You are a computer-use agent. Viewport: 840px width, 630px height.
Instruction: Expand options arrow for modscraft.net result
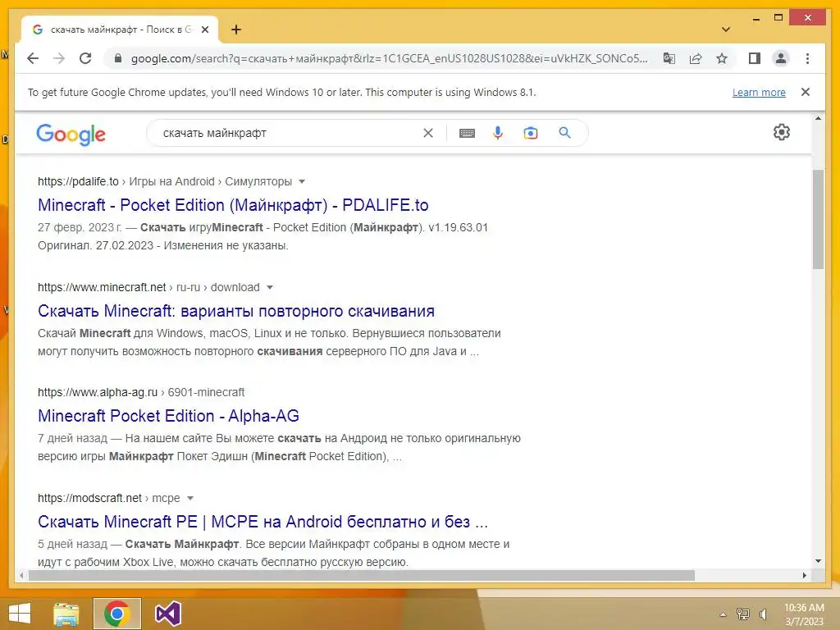189,498
